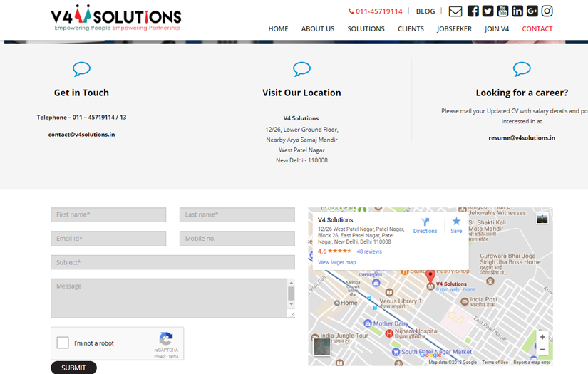This screenshot has width=588, height=374.
Task: Click inside the Message text area
Action: tap(169, 298)
